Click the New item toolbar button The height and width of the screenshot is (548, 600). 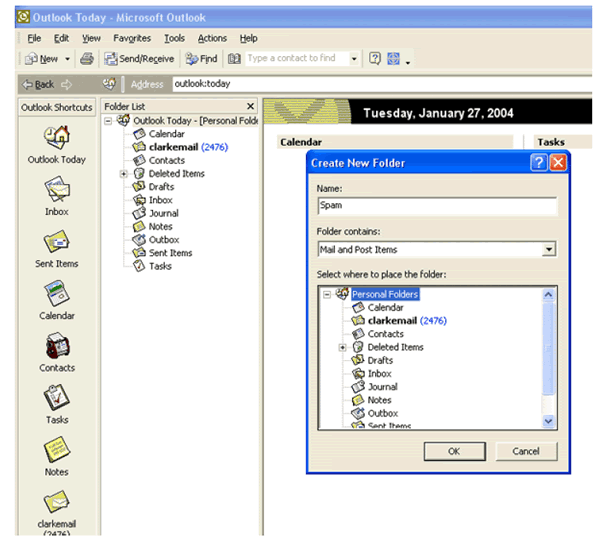point(41,59)
